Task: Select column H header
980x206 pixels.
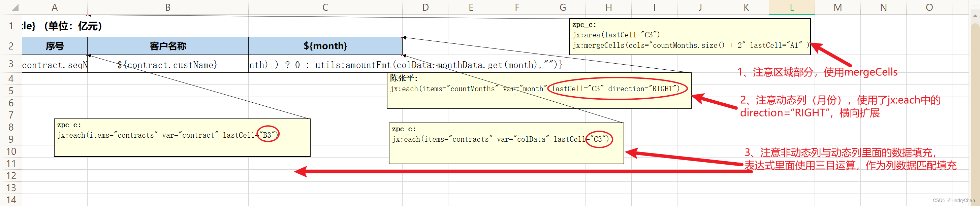Action: point(609,7)
